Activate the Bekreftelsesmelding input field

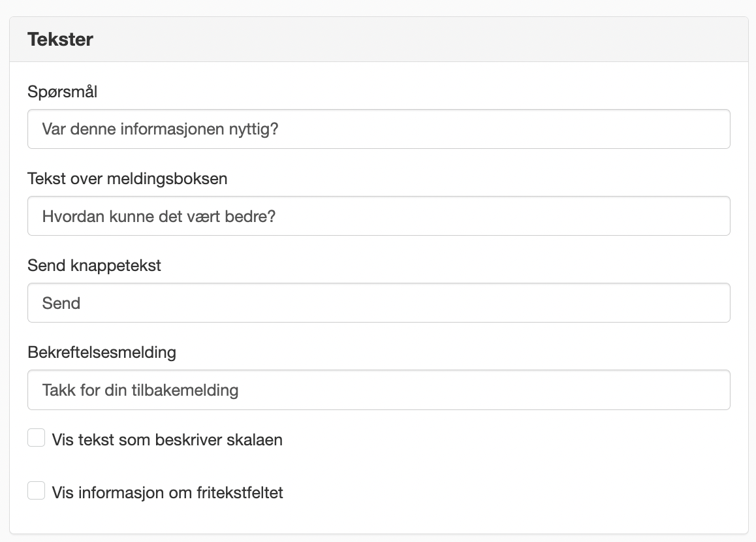coord(379,390)
